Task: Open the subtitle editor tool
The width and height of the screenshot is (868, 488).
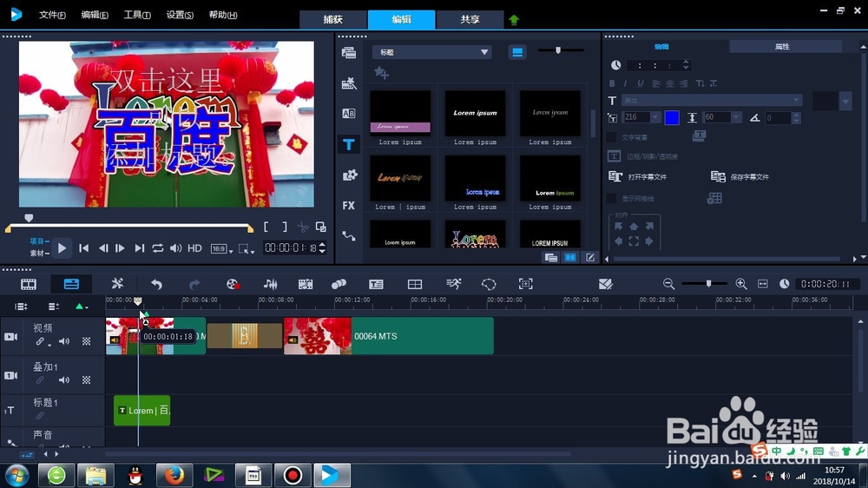Action: pos(376,284)
